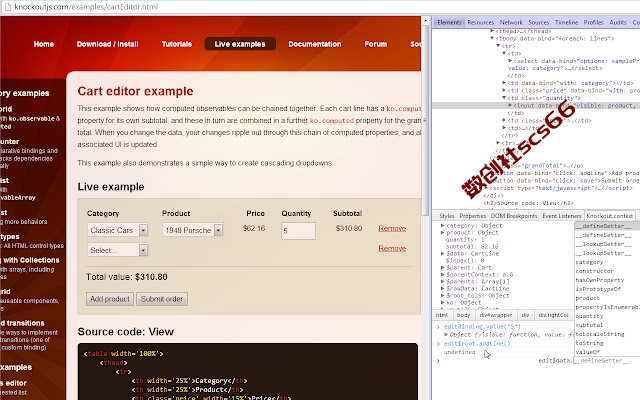Select the highlighted input data-bind DOM row

point(536,105)
